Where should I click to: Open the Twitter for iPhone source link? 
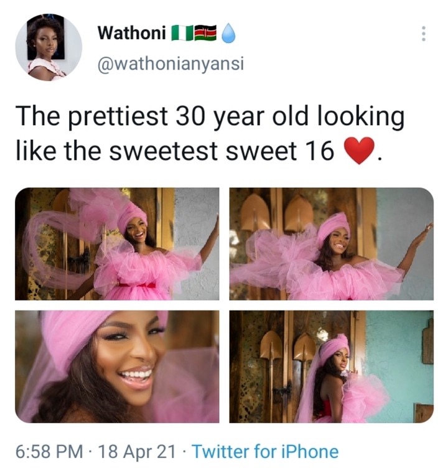[266, 451]
